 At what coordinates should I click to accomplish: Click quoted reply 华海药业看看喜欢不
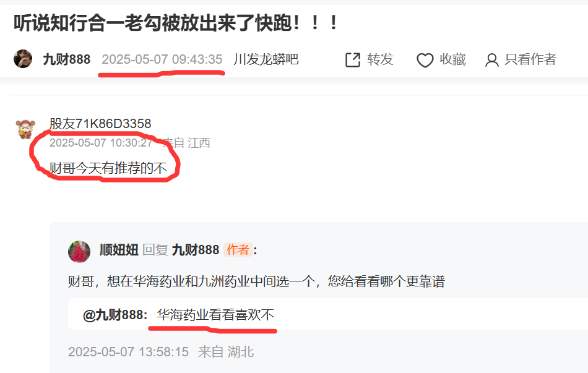215,315
